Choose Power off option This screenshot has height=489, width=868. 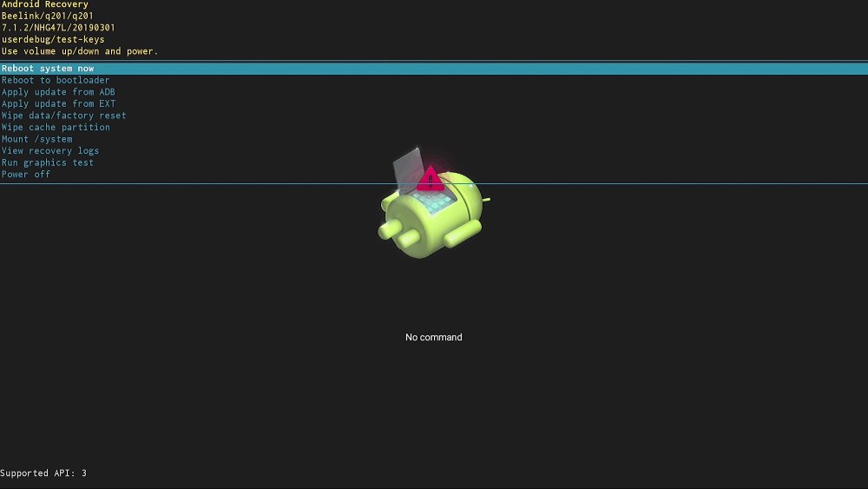pyautogui.click(x=25, y=175)
